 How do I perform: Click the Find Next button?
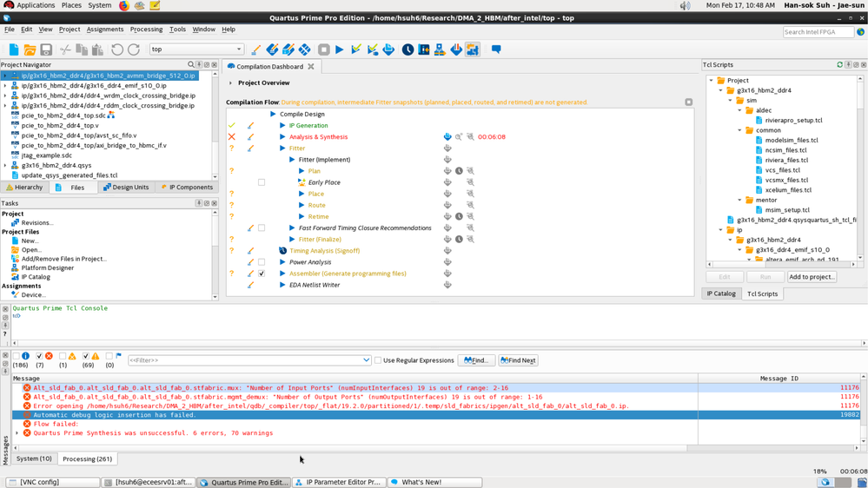pyautogui.click(x=518, y=360)
